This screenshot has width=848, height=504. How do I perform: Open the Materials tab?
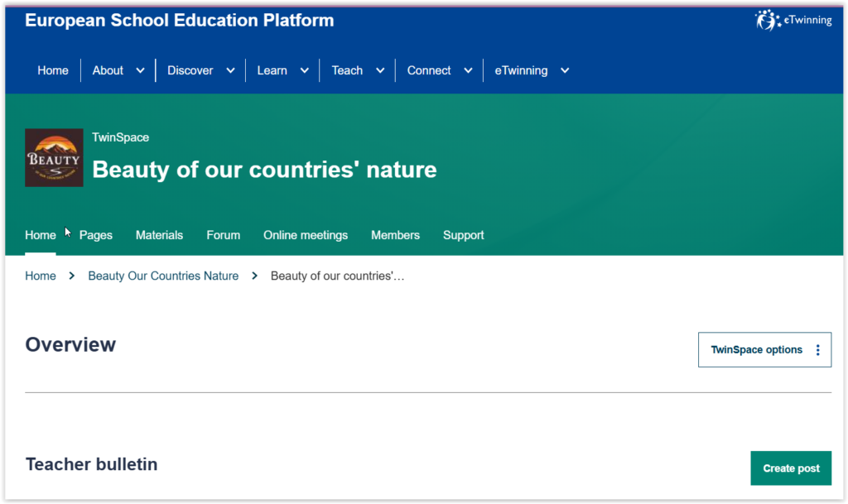coord(159,236)
